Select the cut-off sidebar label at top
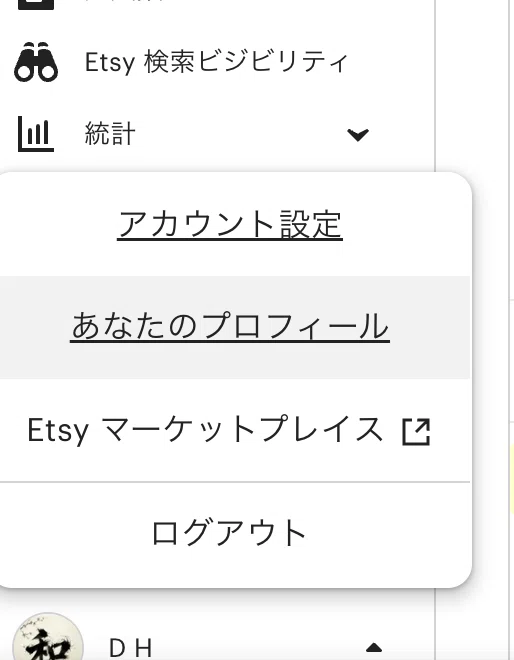 [124, 1]
